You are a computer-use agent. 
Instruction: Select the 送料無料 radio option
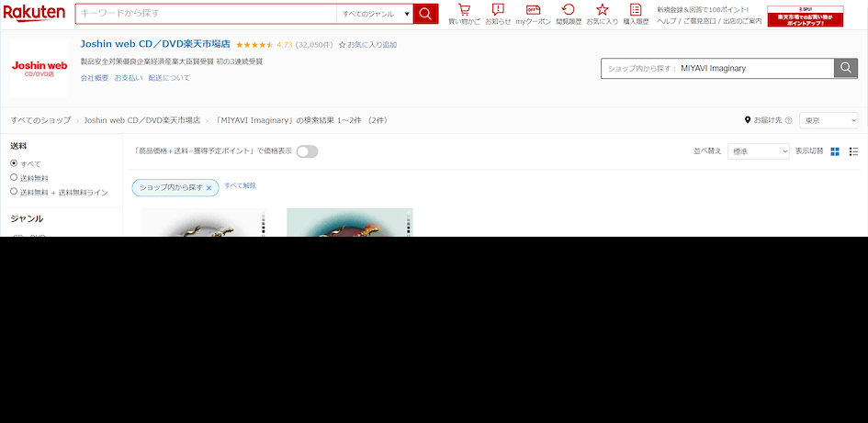[x=14, y=177]
